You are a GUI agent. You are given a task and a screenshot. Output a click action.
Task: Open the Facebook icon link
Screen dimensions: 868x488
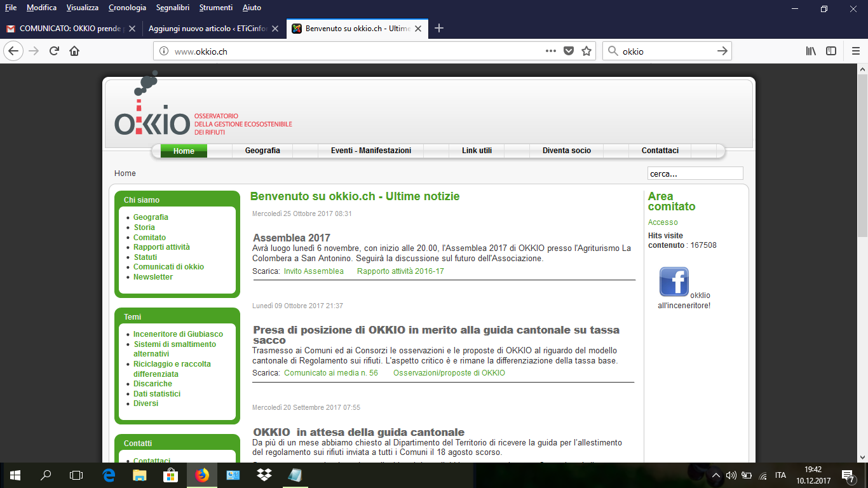tap(674, 281)
